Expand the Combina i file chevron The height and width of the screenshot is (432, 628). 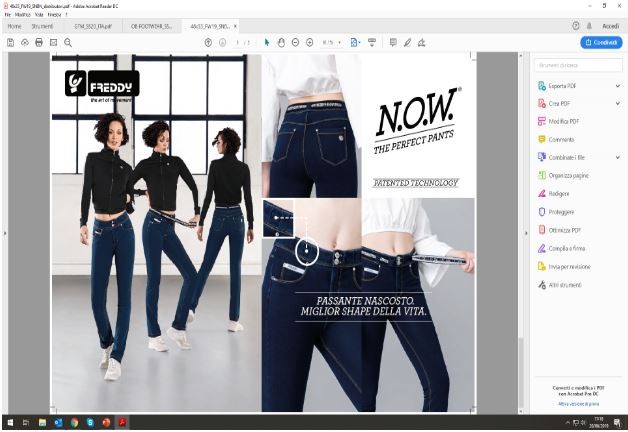click(x=618, y=157)
